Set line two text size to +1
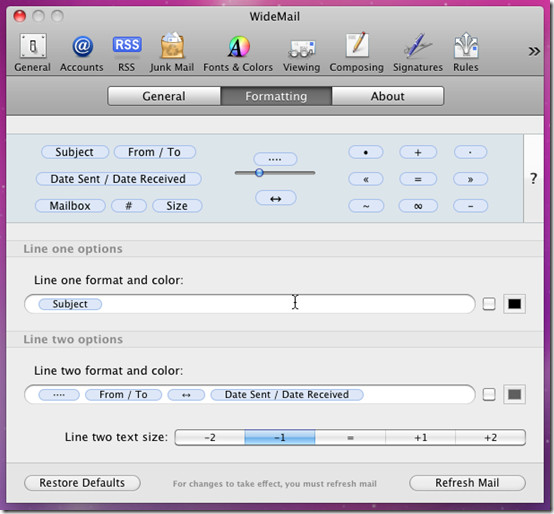Screen dimensions: 554x514 click(420, 438)
